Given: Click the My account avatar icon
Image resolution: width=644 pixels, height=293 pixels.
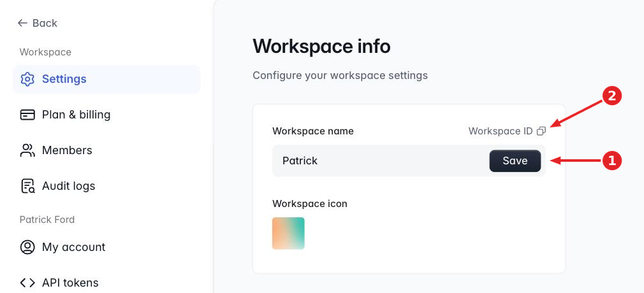Looking at the screenshot, I should click(27, 247).
